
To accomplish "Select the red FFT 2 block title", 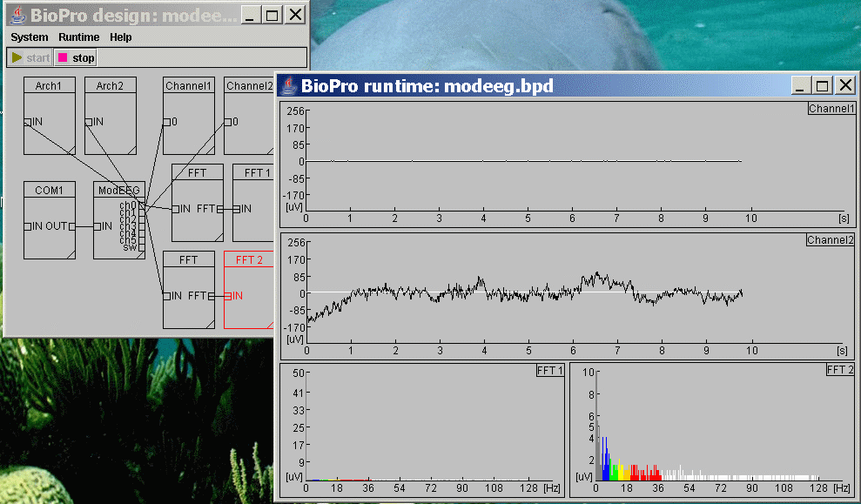I will pyautogui.click(x=250, y=259).
